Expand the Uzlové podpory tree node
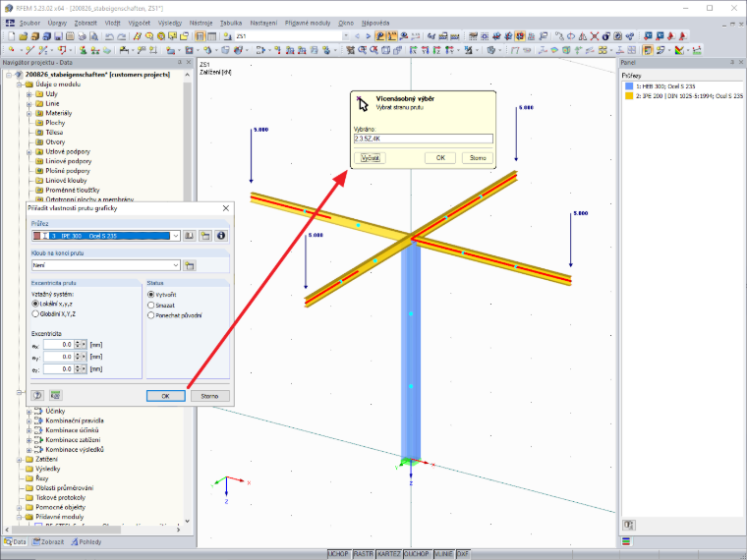Image resolution: width=747 pixels, height=560 pixels. (29, 152)
